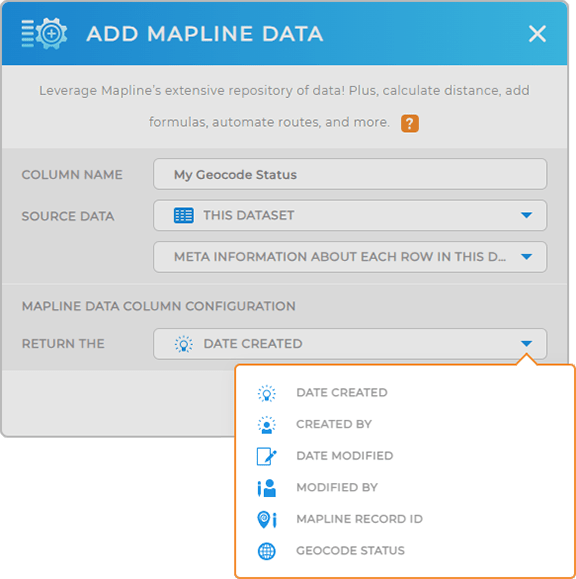The height and width of the screenshot is (579, 576).
Task: Click the Add Mapline Data title
Action: (x=205, y=34)
